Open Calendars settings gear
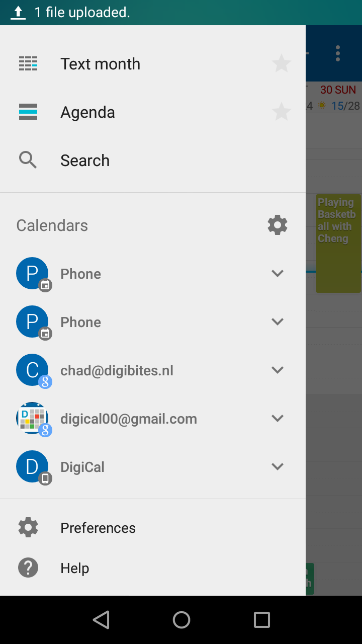362x644 pixels. pos(278,225)
